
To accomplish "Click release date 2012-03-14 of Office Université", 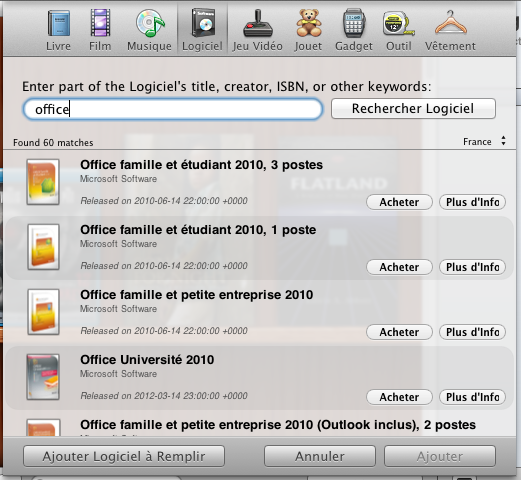I will [x=164, y=396].
